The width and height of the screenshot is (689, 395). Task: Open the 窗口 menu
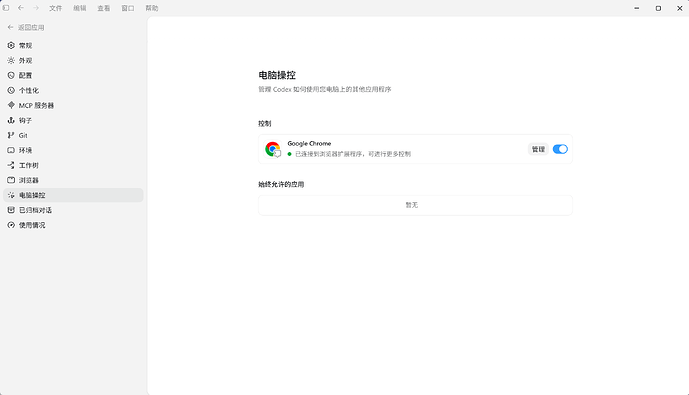point(128,8)
